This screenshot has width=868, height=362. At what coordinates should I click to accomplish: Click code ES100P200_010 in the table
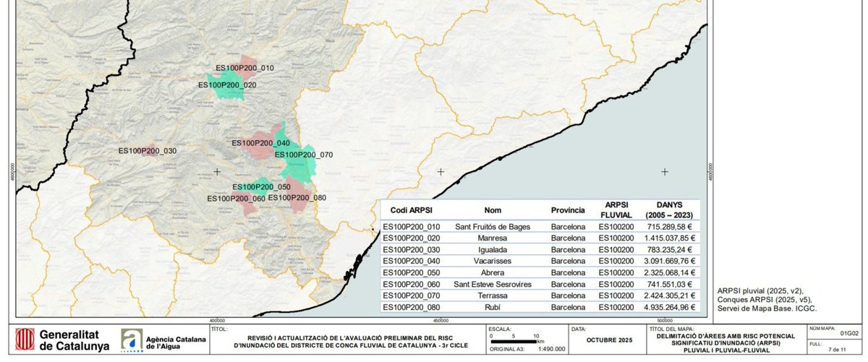point(410,227)
